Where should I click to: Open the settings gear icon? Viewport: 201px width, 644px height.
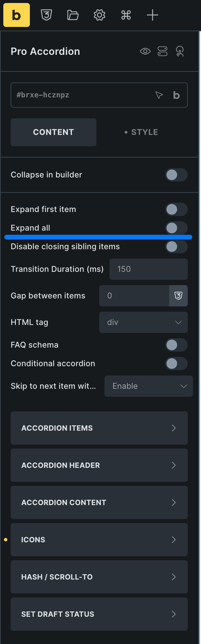click(x=100, y=15)
